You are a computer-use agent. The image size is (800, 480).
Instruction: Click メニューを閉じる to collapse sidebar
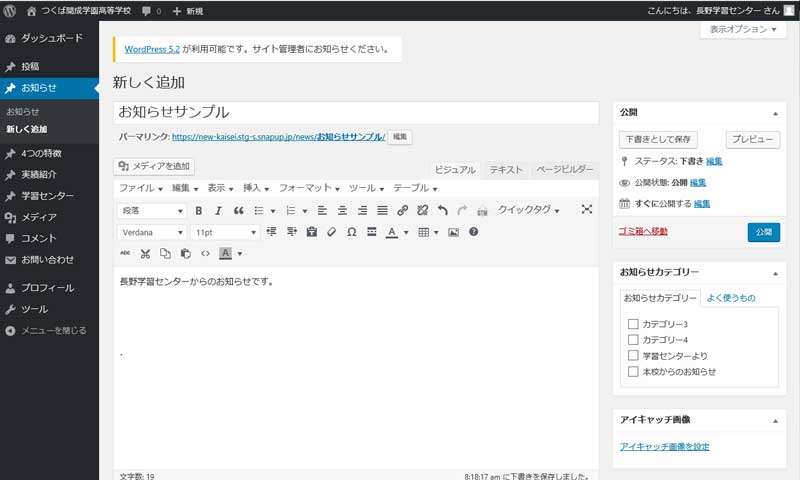pyautogui.click(x=49, y=331)
